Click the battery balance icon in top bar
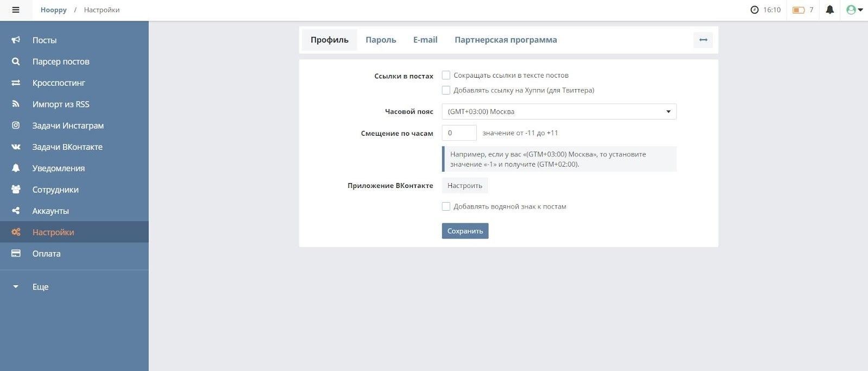Image resolution: width=868 pixels, height=371 pixels. (799, 10)
